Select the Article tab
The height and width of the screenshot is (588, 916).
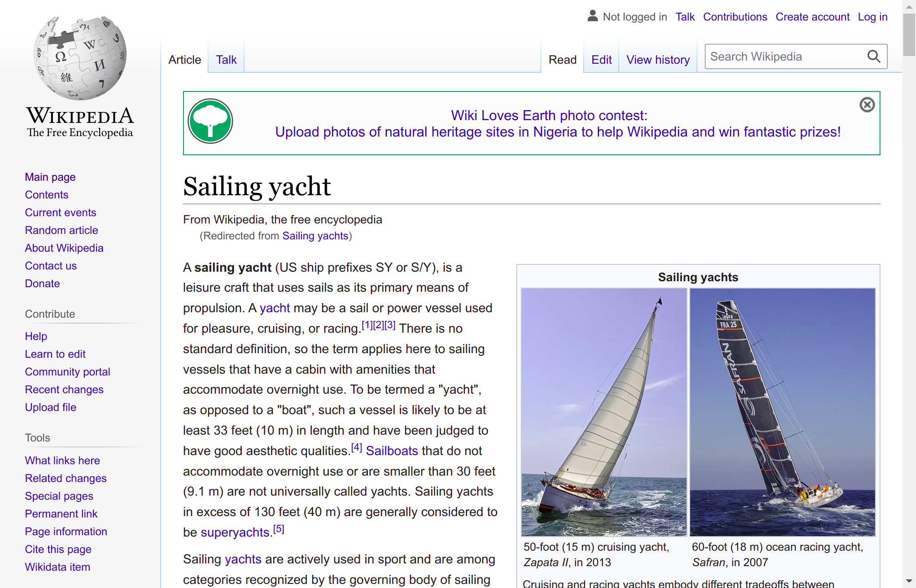coord(185,60)
